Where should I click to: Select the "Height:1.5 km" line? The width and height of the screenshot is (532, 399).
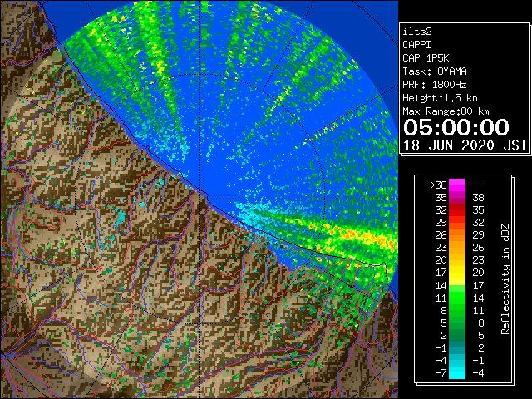coord(440,98)
